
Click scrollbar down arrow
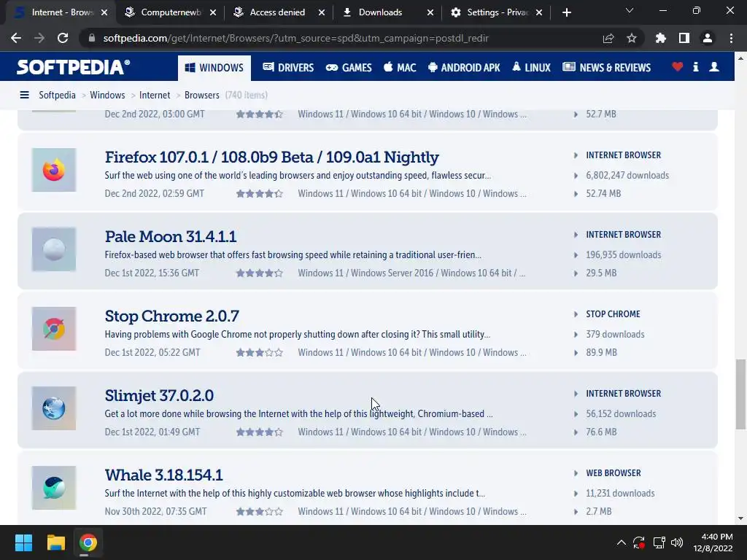pos(740,518)
